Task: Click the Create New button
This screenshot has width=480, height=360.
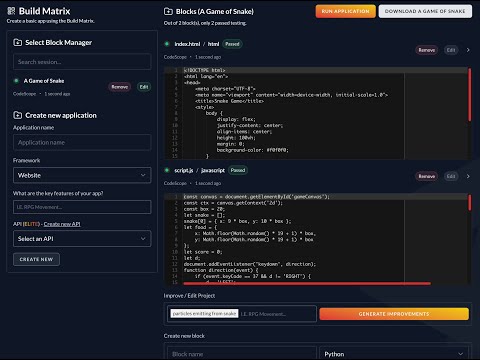Action: point(36,259)
